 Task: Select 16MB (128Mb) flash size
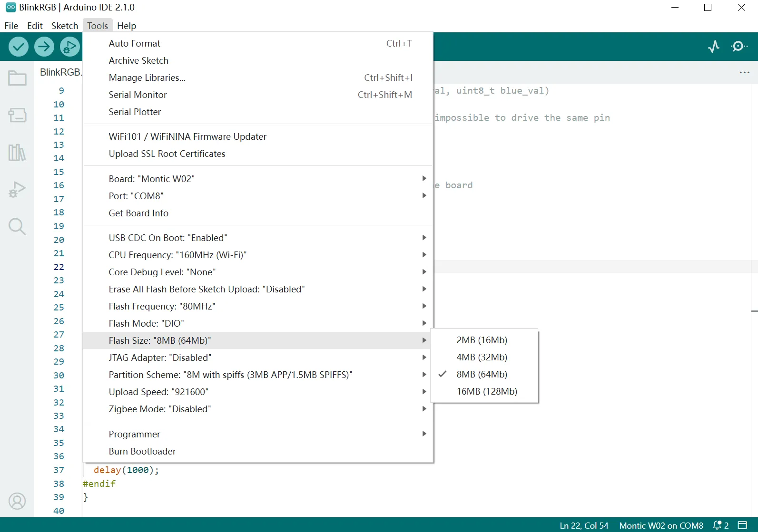pos(486,391)
